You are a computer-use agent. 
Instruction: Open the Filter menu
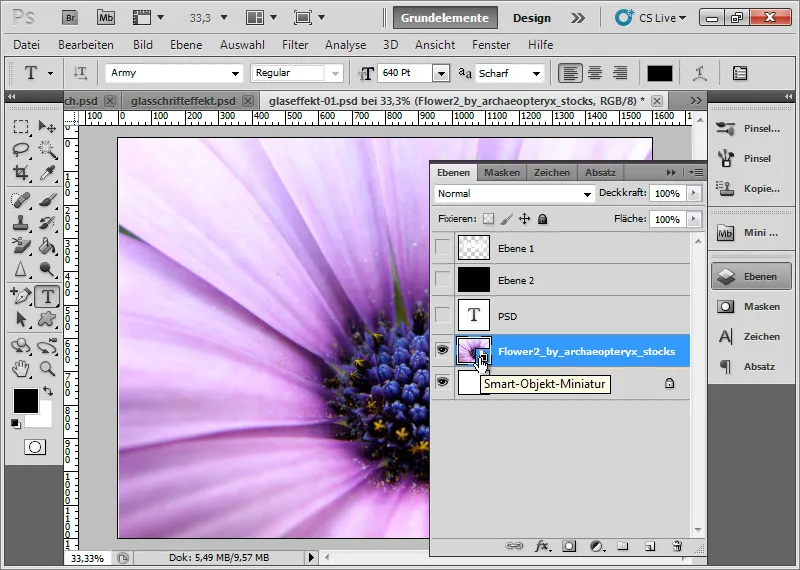pyautogui.click(x=295, y=45)
